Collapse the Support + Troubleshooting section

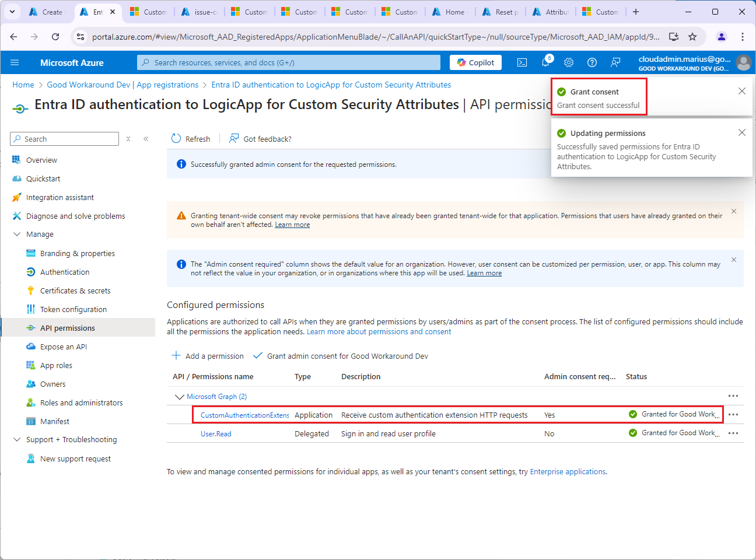point(17,440)
